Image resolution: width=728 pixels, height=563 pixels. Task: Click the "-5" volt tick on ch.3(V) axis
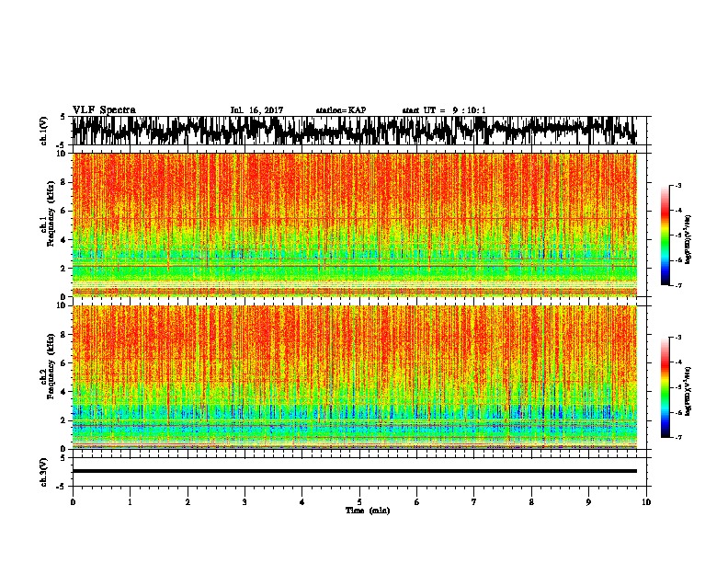click(63, 487)
